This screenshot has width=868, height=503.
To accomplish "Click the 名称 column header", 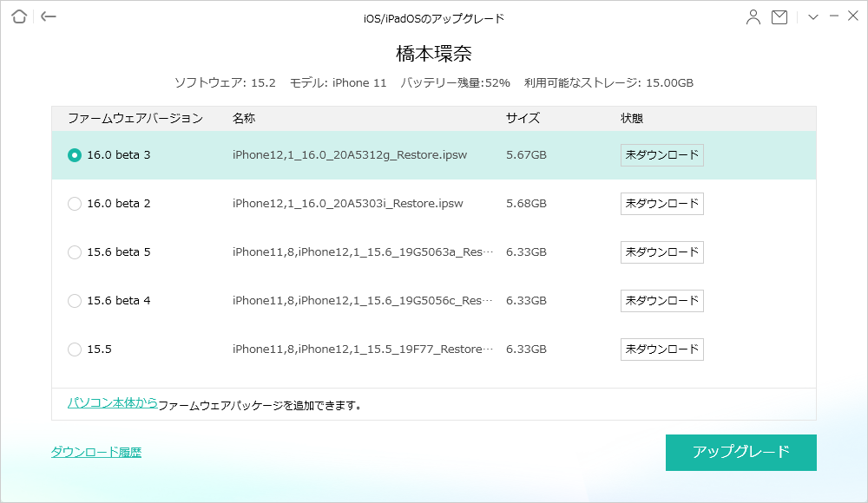I will pyautogui.click(x=244, y=119).
